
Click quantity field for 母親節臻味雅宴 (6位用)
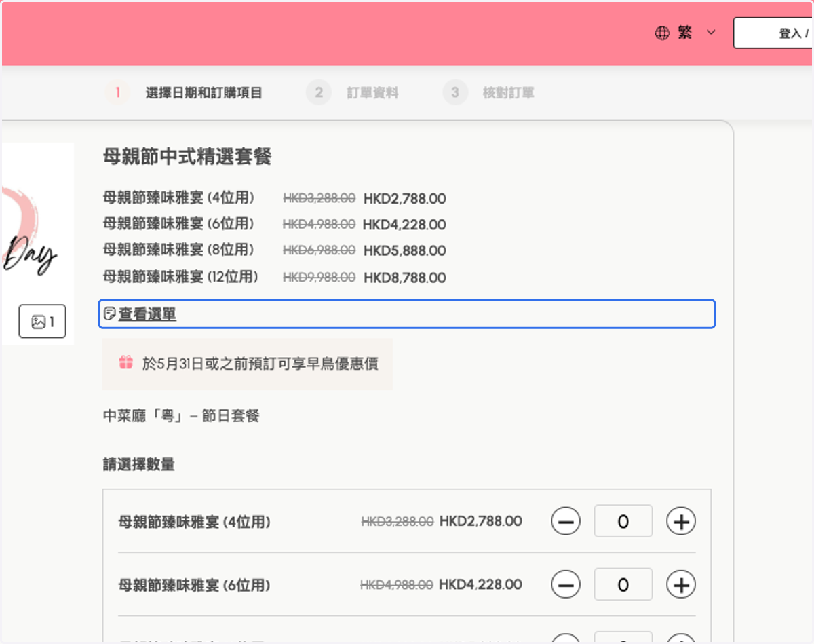[x=623, y=584]
